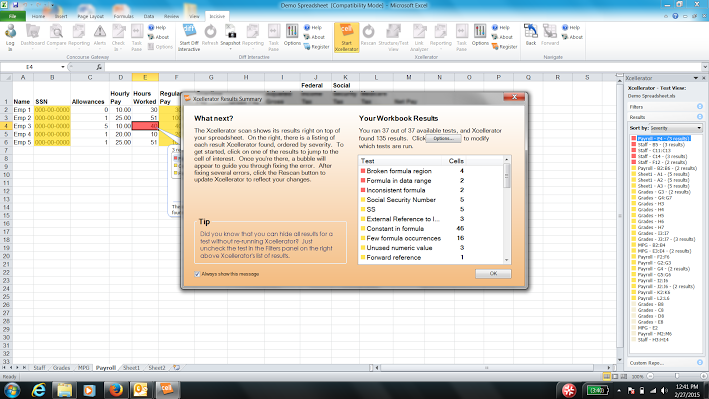Click the red cell E4
The width and height of the screenshot is (709, 399).
145,126
